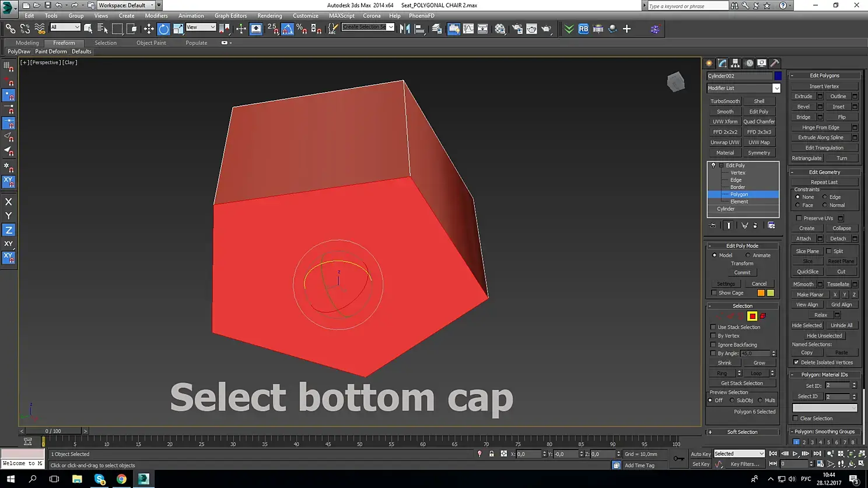
Task: Click the Extrude button
Action: [x=803, y=96]
